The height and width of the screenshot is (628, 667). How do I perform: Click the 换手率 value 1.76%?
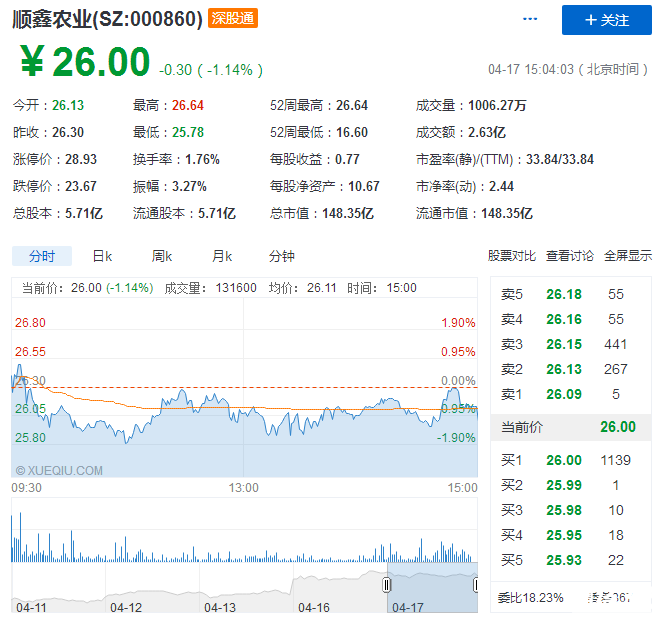coord(202,159)
